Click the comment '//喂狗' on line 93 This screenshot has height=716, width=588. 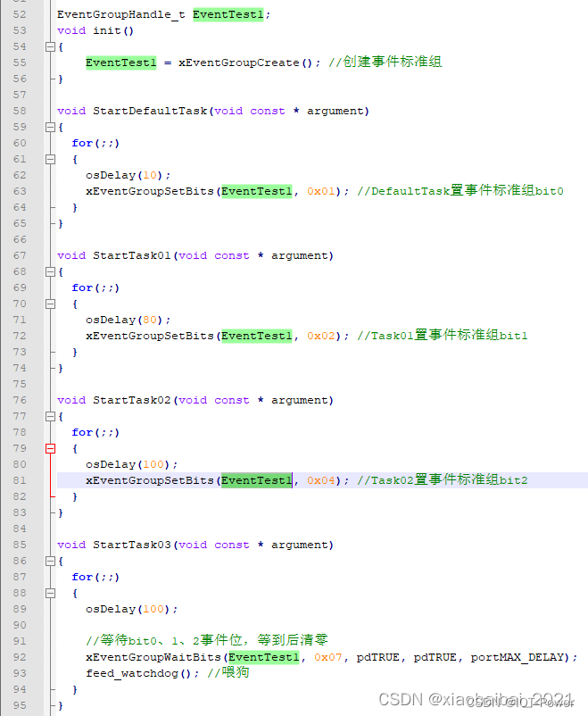point(228,672)
